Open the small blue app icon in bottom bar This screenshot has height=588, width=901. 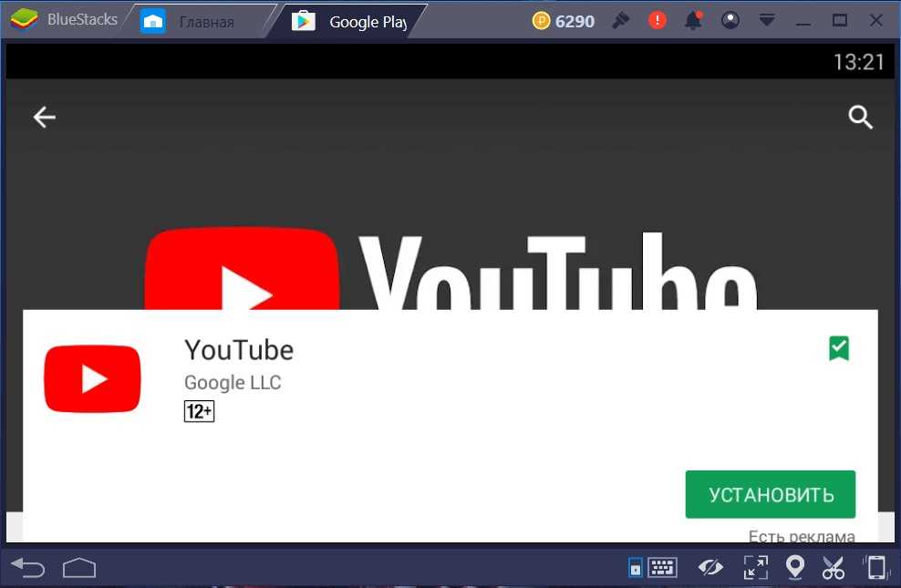(635, 568)
